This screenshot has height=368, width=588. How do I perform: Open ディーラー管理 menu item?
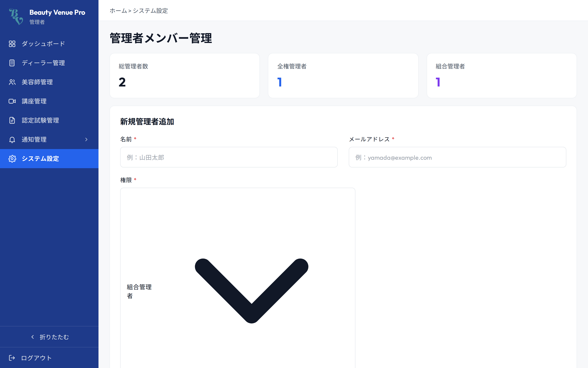click(49, 63)
